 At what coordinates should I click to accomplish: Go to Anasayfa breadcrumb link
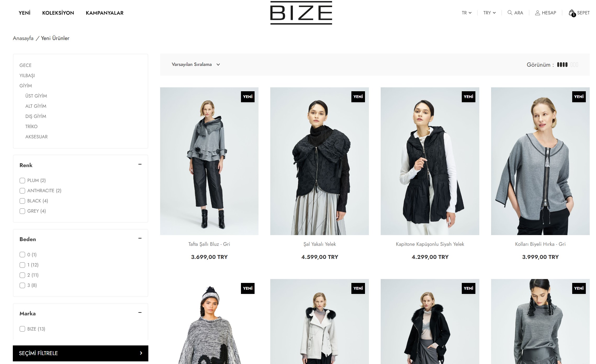coord(23,38)
